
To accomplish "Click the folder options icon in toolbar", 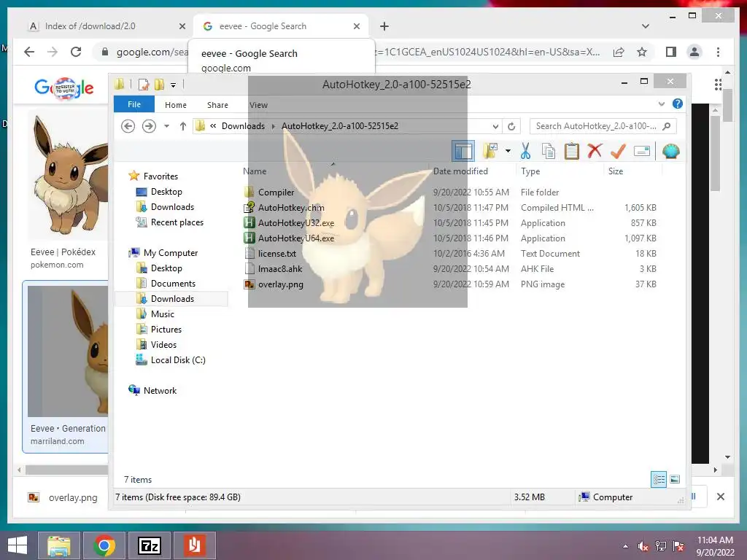I will click(x=490, y=152).
